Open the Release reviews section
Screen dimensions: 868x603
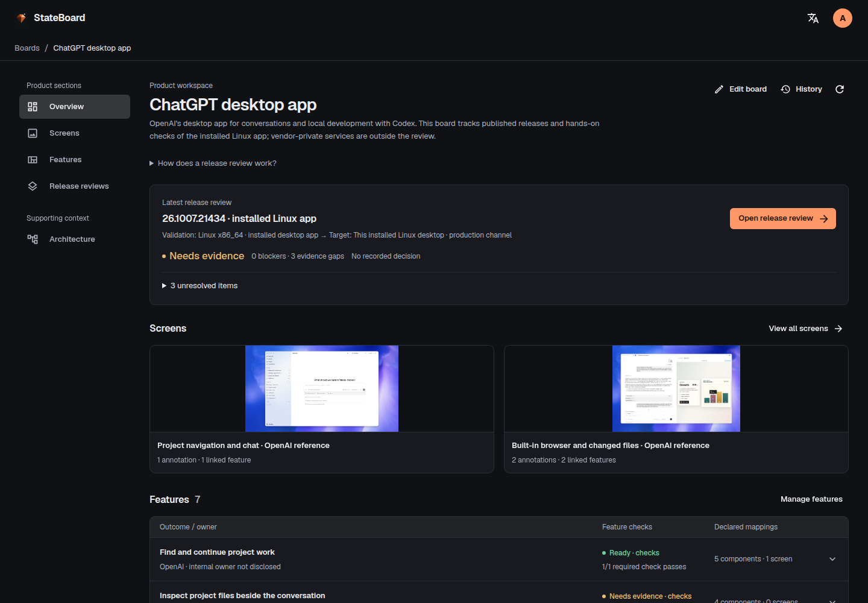pyautogui.click(x=75, y=186)
